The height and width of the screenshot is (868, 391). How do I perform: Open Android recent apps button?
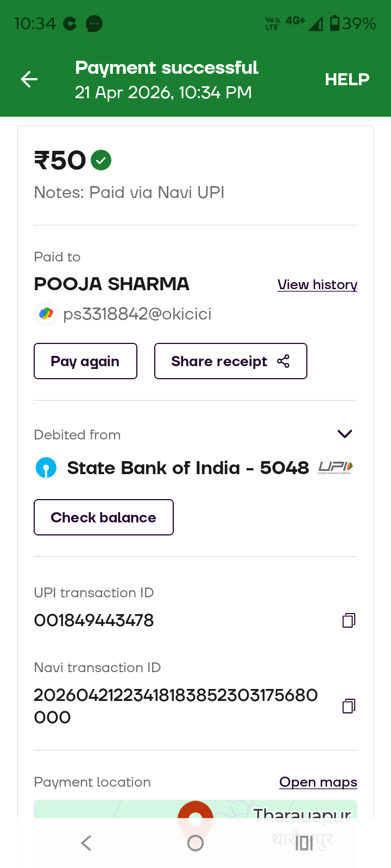[x=304, y=843]
